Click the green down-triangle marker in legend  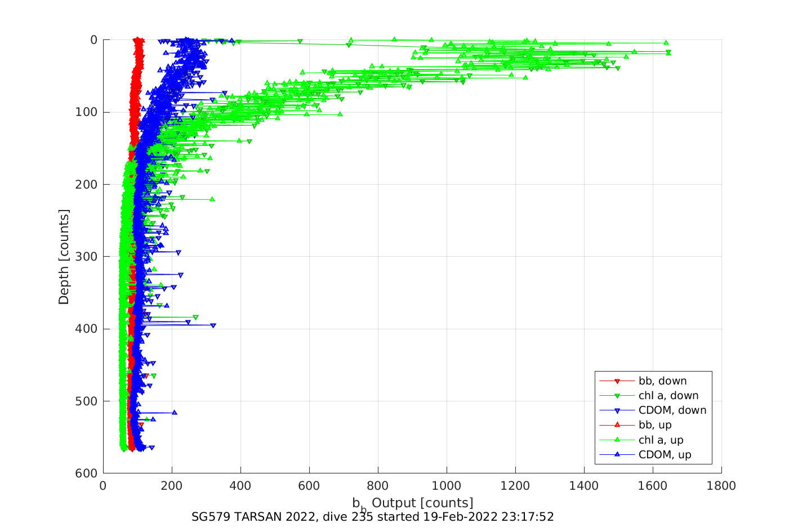617,396
